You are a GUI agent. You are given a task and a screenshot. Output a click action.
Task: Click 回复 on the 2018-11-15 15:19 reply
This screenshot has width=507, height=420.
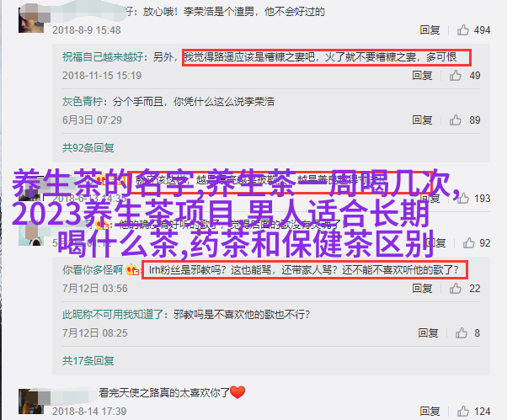pyautogui.click(x=422, y=75)
